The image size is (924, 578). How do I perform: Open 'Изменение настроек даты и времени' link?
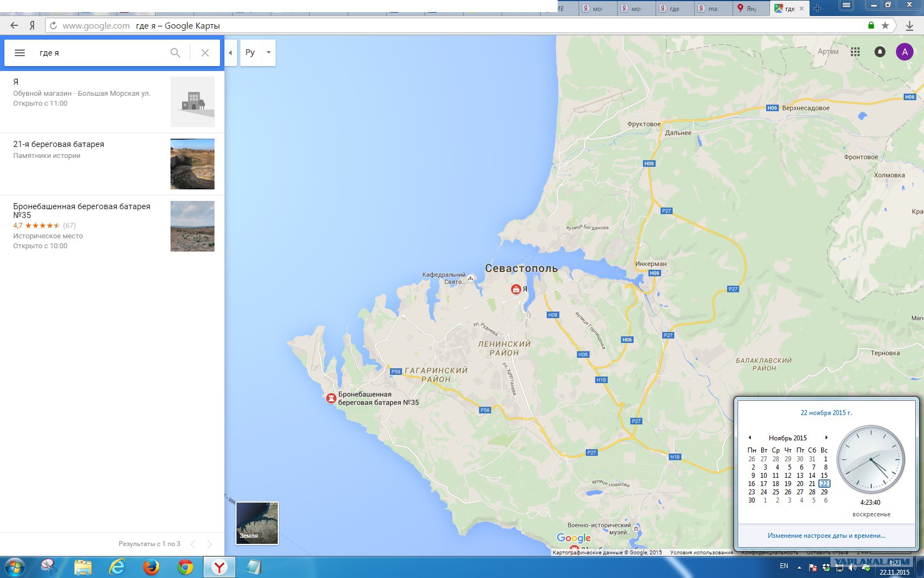pos(827,535)
